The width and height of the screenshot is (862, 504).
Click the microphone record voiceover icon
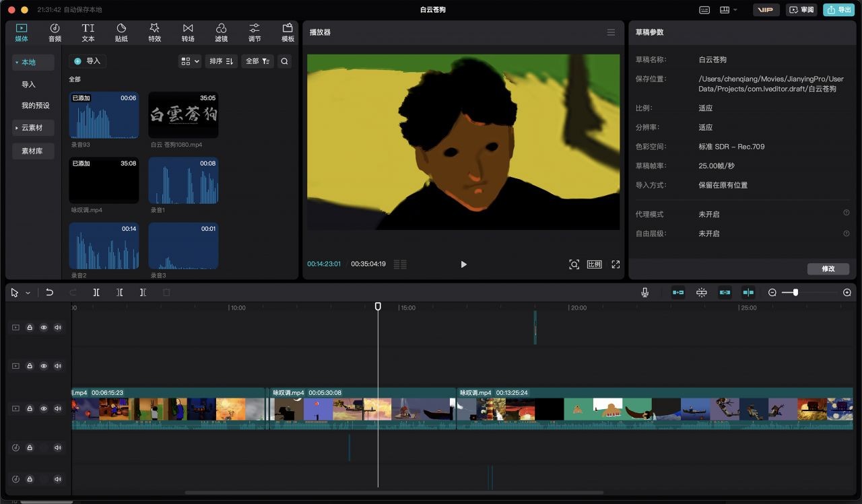644,293
